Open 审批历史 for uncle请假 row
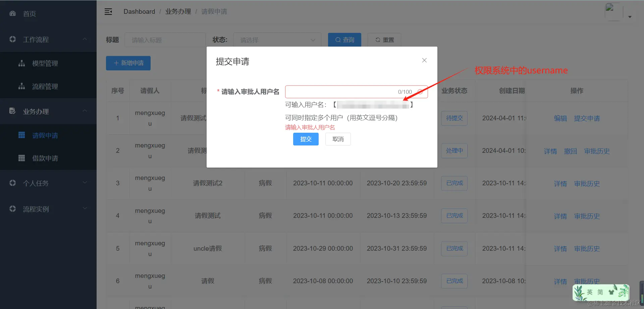 click(587, 249)
